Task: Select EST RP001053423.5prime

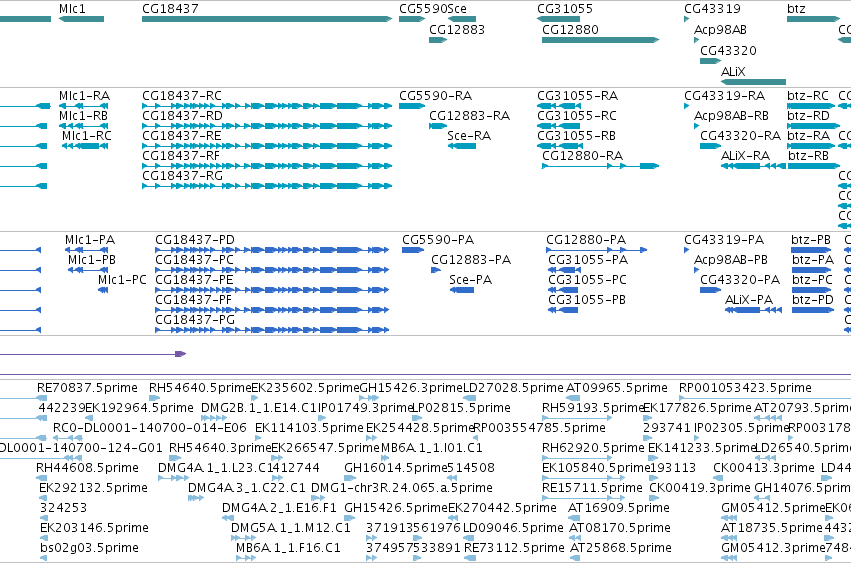Action: [745, 388]
